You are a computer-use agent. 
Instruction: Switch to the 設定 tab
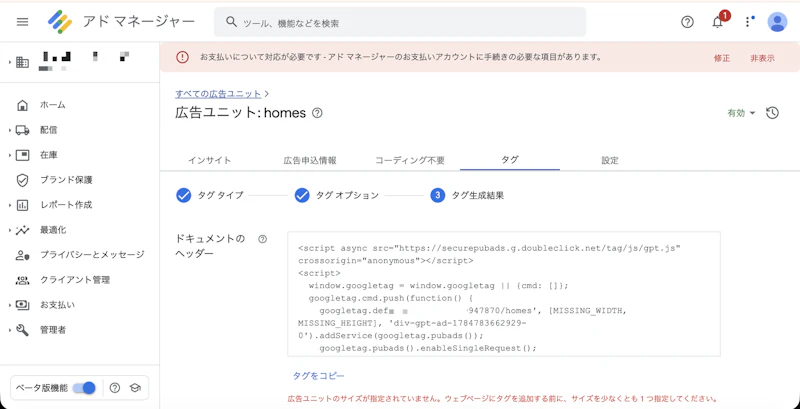click(610, 160)
